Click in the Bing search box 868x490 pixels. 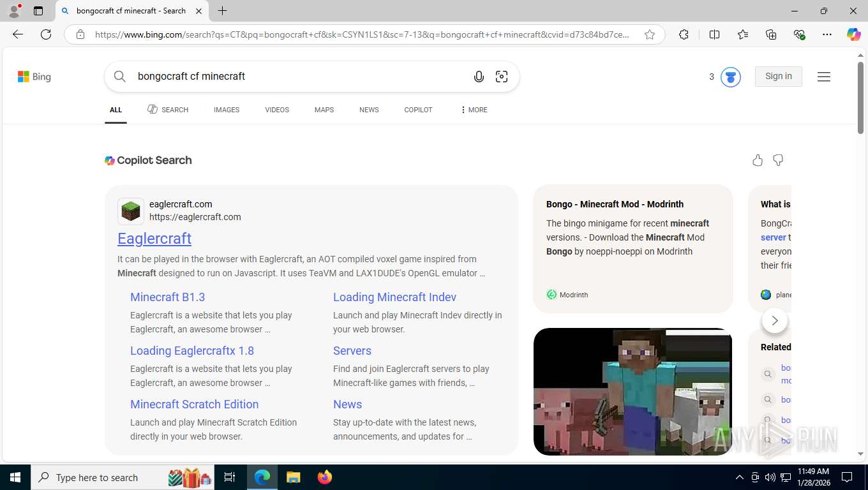(x=300, y=77)
